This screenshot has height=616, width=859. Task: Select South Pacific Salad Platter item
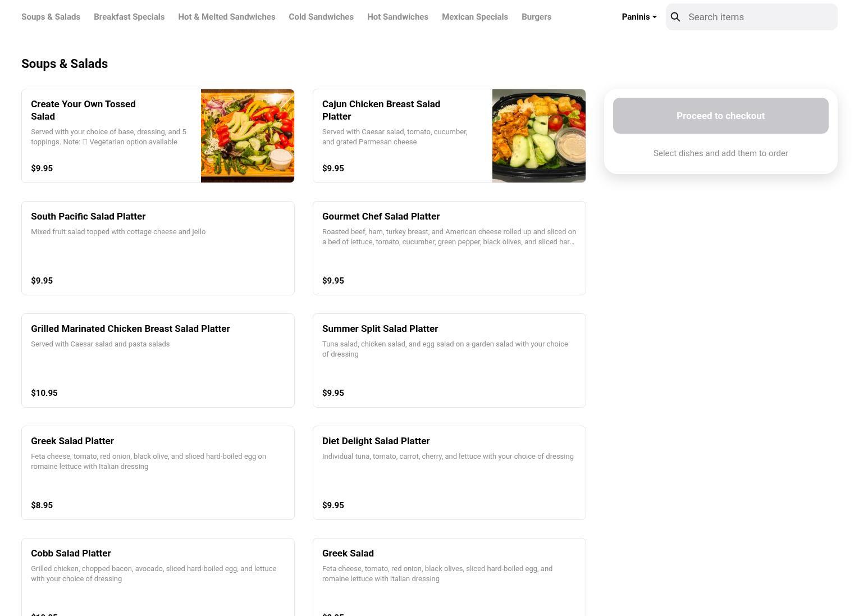coord(158,248)
